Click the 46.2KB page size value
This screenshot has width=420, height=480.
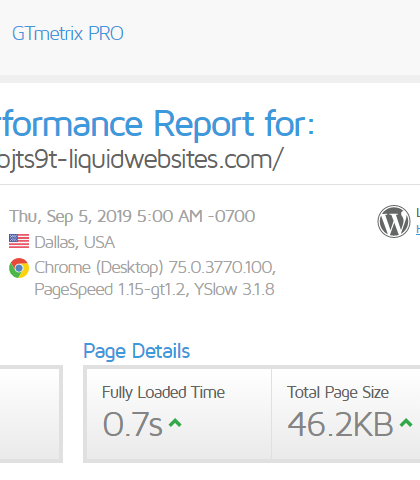click(340, 424)
